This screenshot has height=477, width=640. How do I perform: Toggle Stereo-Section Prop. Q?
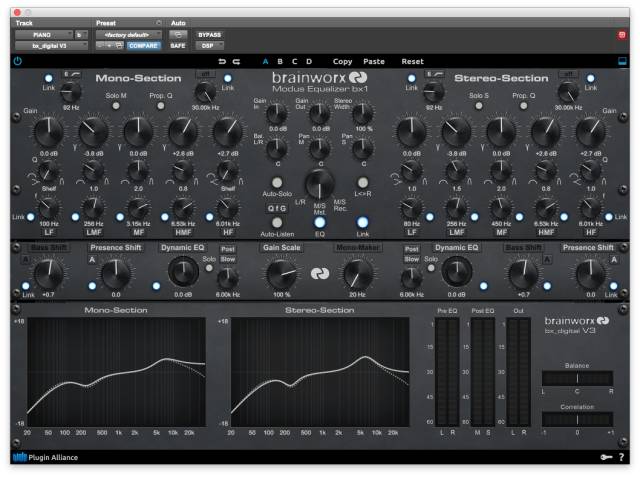(x=523, y=106)
